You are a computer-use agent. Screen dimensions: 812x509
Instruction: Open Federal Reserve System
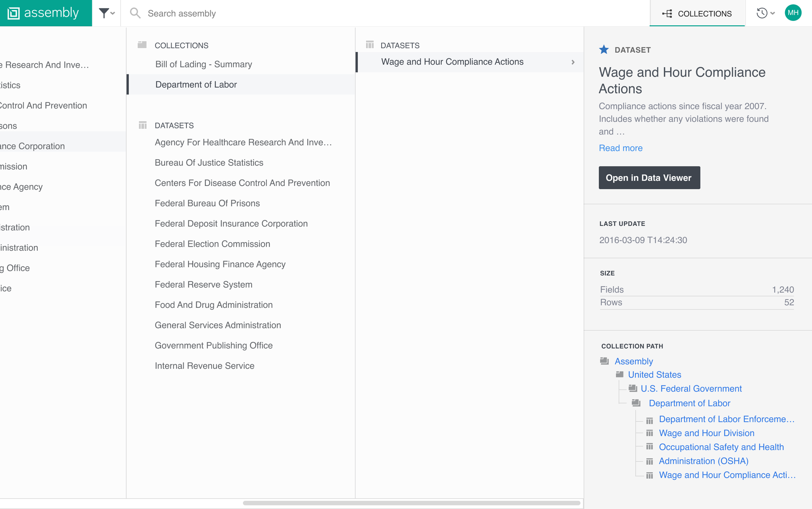204,284
